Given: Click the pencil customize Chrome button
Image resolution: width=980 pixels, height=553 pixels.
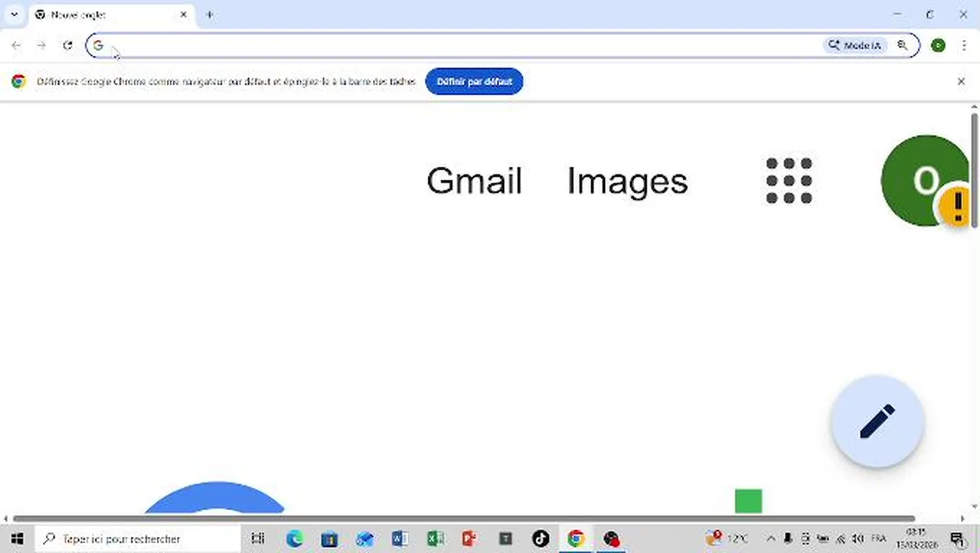Looking at the screenshot, I should tap(877, 422).
